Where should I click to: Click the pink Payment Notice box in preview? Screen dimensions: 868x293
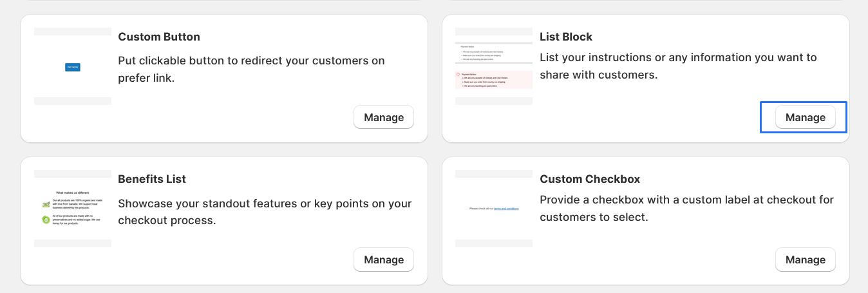pyautogui.click(x=494, y=80)
